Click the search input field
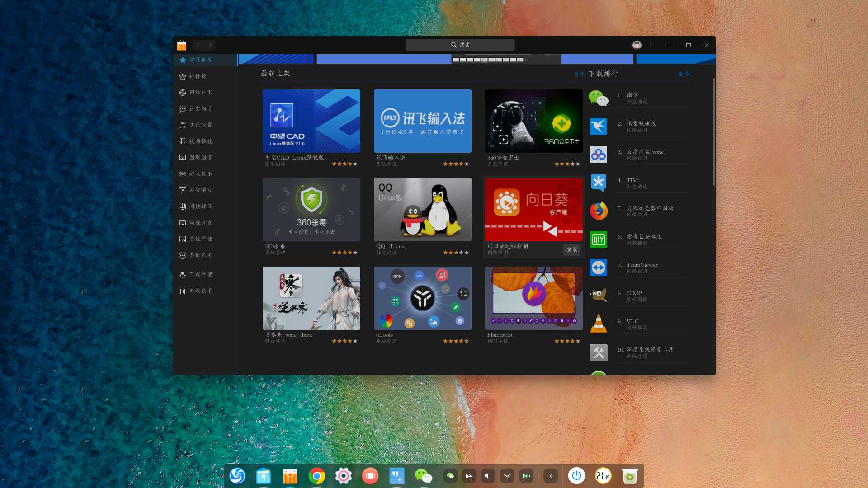868x488 pixels. 460,45
